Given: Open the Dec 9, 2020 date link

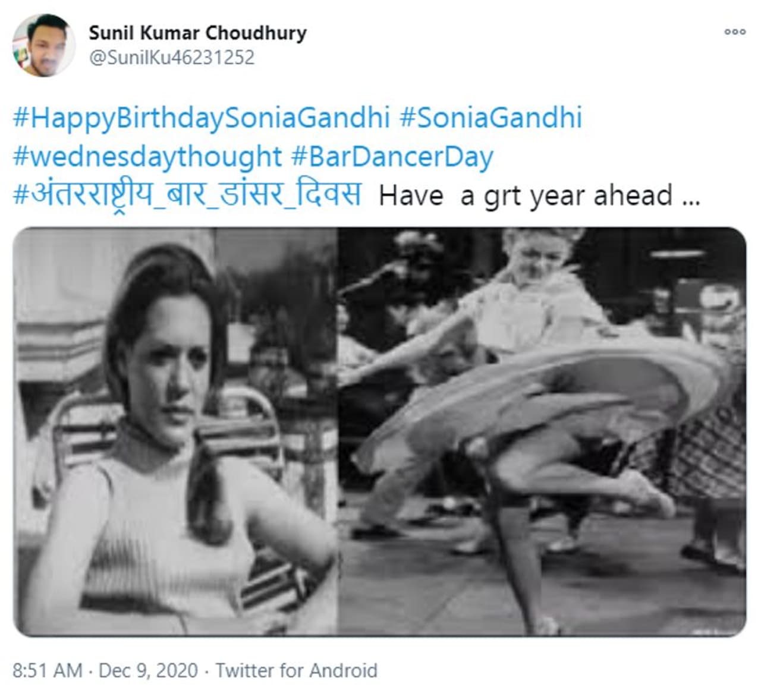Looking at the screenshot, I should (x=147, y=670).
